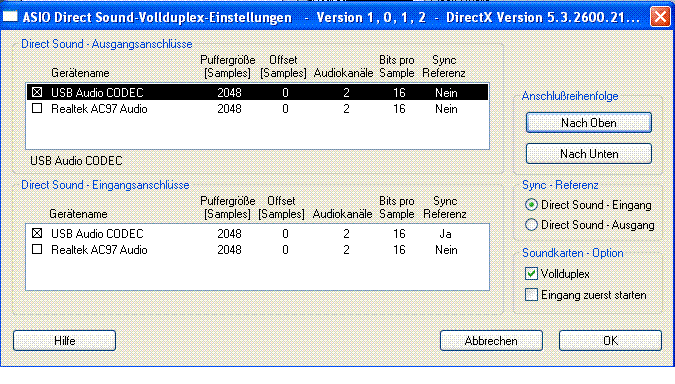
Task: Click the Nach Oben button
Action: (x=588, y=123)
